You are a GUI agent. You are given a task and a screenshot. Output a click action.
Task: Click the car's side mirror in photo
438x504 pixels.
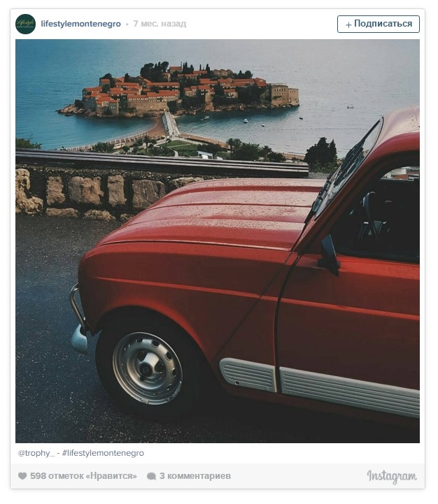click(330, 254)
